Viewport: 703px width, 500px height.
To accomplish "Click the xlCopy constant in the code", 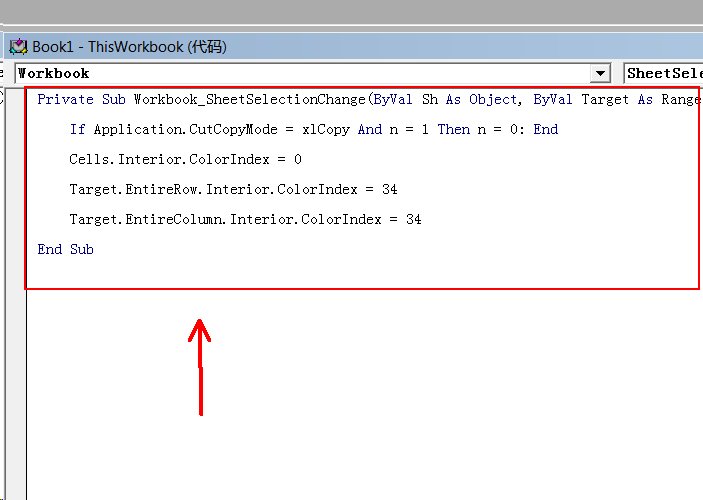I will click(x=326, y=129).
